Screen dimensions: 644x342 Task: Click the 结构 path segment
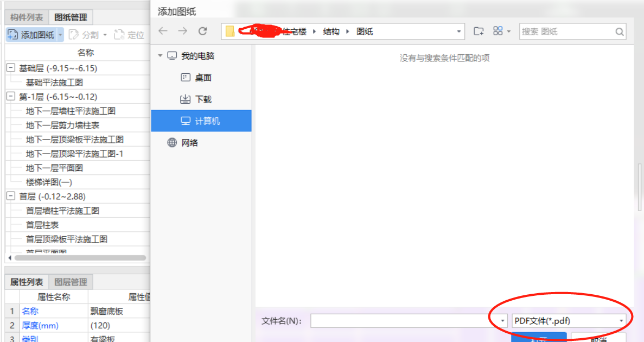click(x=331, y=31)
